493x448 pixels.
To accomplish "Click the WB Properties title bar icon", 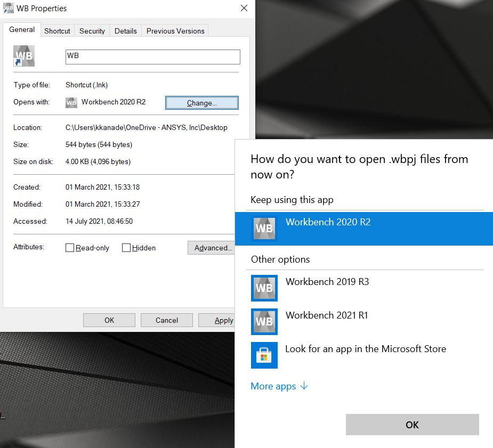I will (9, 9).
